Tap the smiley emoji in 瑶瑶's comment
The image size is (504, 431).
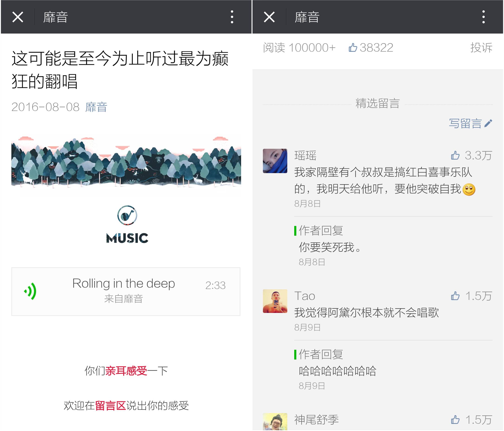[x=469, y=189]
